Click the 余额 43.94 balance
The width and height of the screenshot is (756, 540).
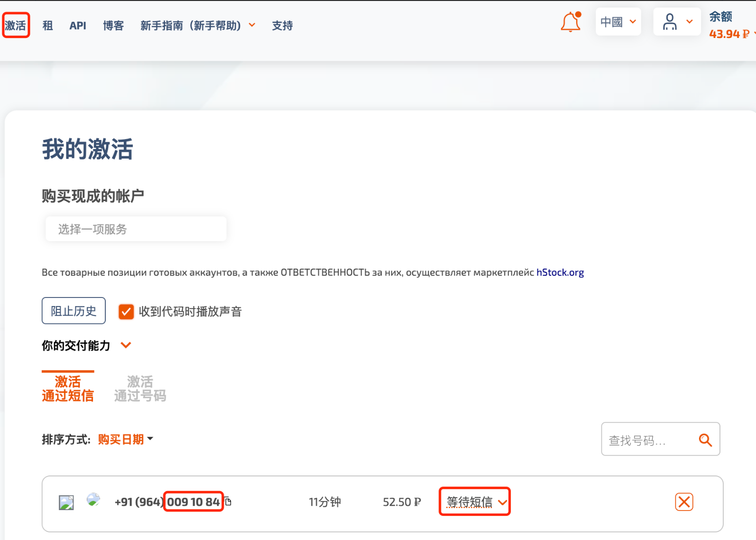click(x=730, y=25)
